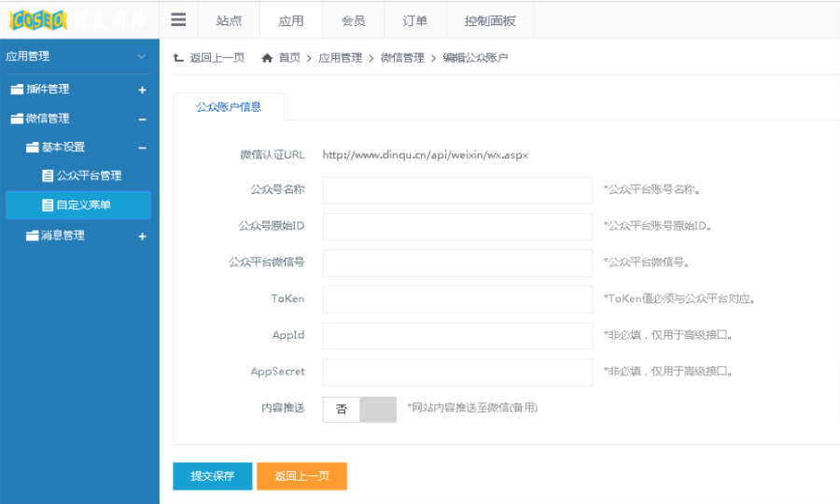Click the 微信认证URL address text

coord(426,155)
